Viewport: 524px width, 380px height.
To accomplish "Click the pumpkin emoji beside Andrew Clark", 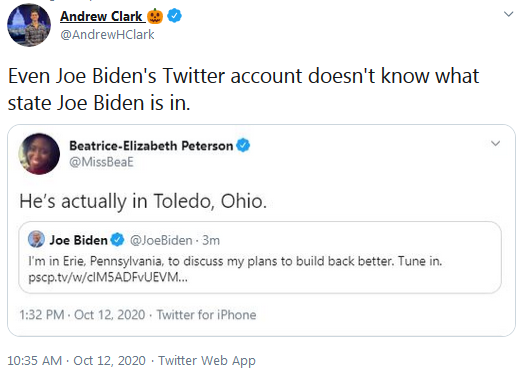I will tap(155, 16).
